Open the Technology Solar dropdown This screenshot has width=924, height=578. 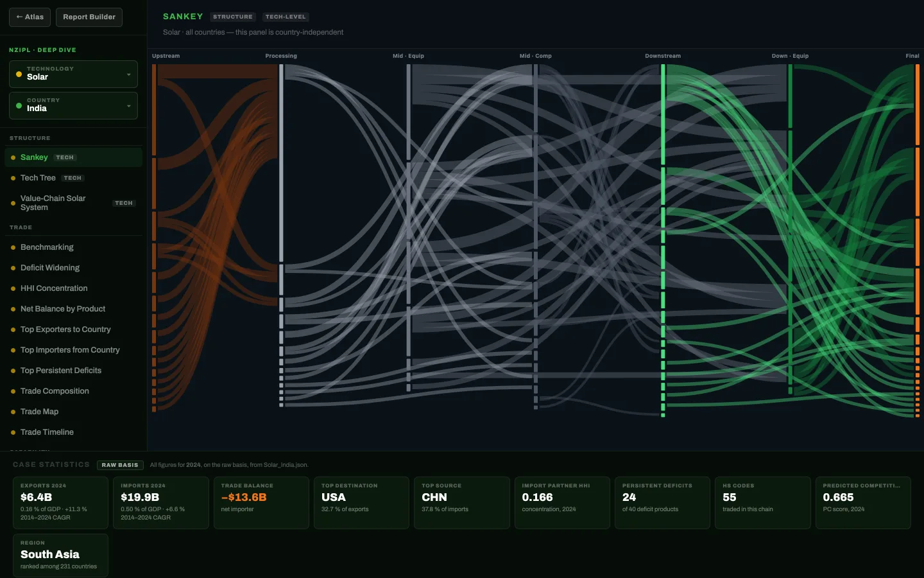73,74
